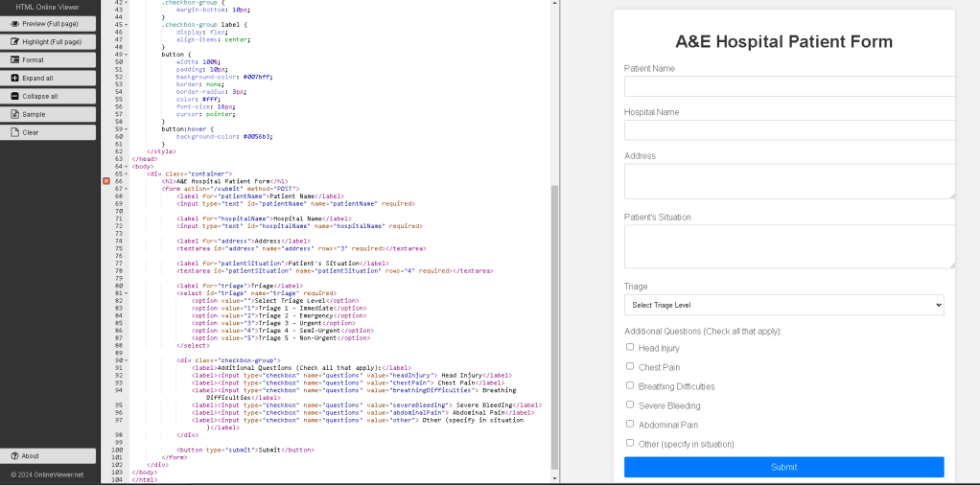Click the Severe Bleeding label text
980x485 pixels.
click(669, 405)
